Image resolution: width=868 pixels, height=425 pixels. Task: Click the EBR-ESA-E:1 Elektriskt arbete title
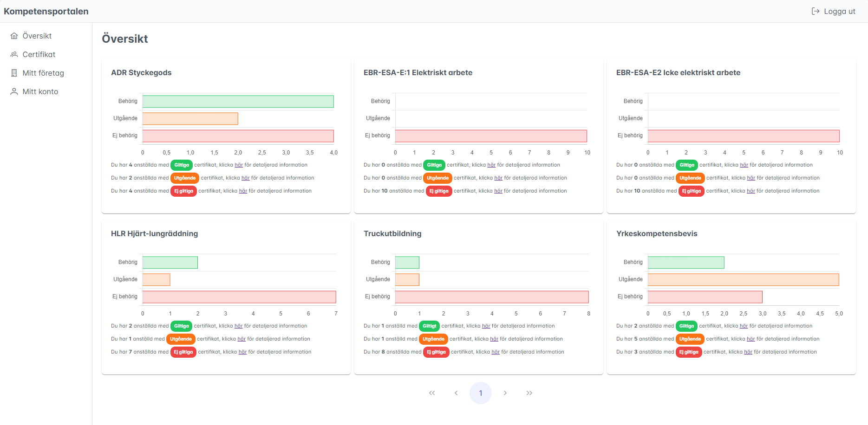pos(418,72)
